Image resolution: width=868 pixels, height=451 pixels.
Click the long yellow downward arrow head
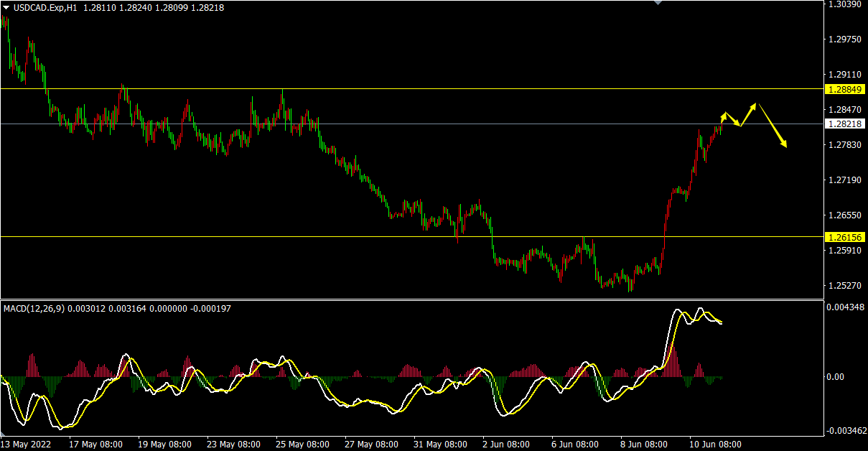(785, 145)
